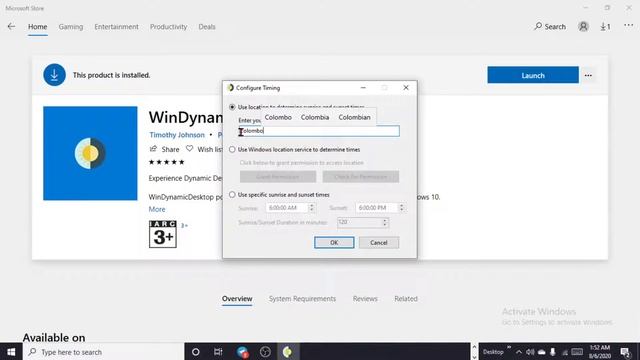Viewport: 640px width, 360px height.
Task: Click the taskbar search box
Action: pos(103,352)
